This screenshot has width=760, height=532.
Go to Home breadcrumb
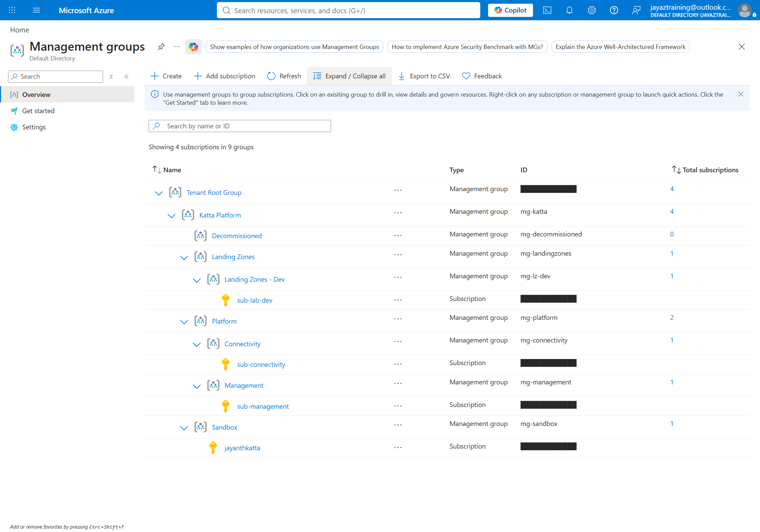tap(20, 30)
